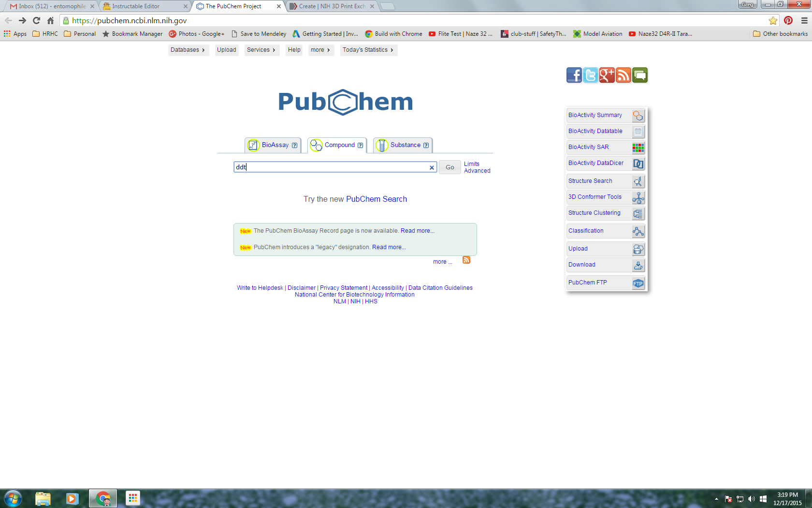The height and width of the screenshot is (508, 812).
Task: Click the volume speaker tray icon
Action: [x=752, y=499]
